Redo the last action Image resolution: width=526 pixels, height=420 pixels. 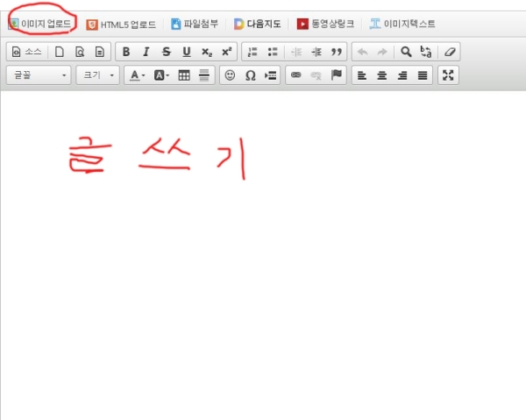tap(382, 52)
